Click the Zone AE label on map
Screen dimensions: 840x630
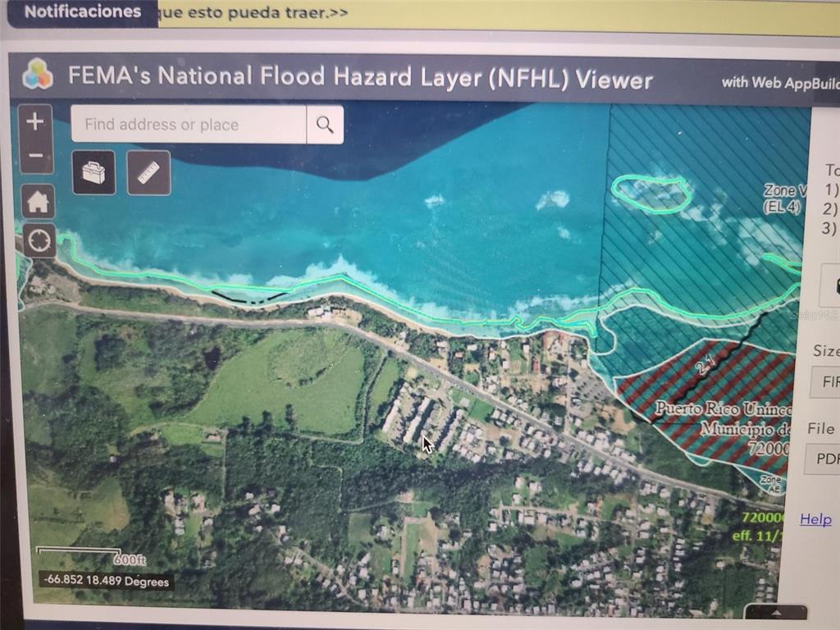point(770,483)
